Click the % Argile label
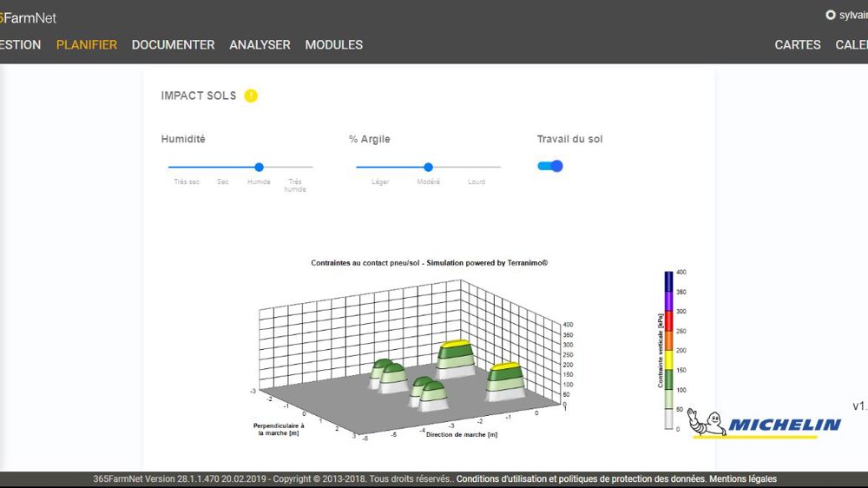This screenshot has width=868, height=488. pyautogui.click(x=369, y=139)
